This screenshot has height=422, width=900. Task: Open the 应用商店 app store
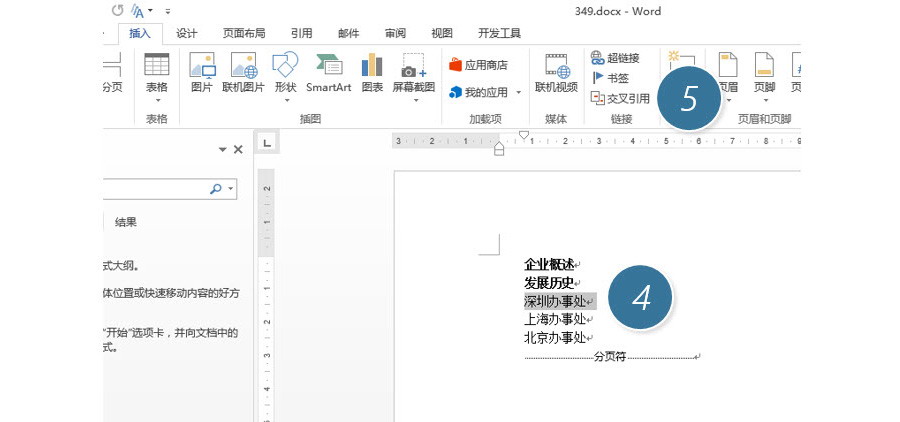pyautogui.click(x=479, y=65)
